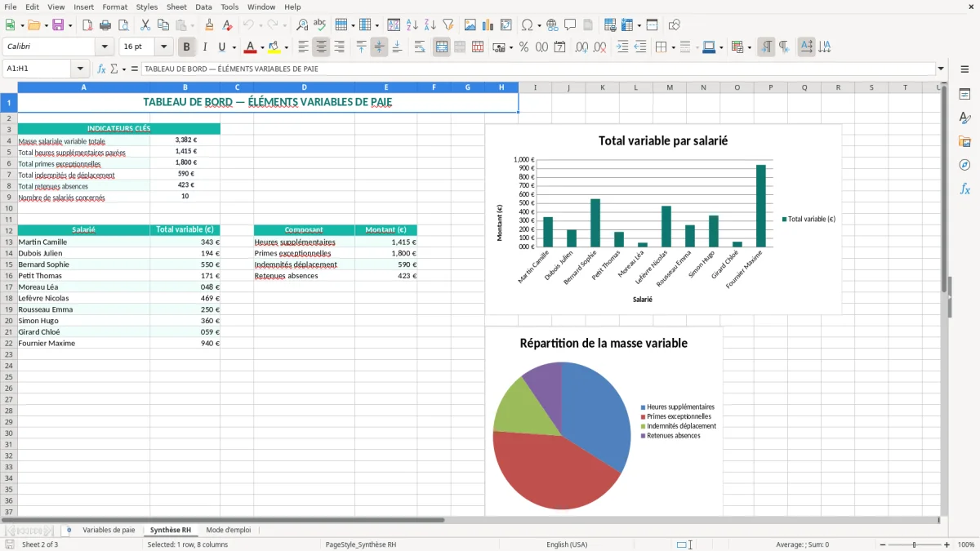Image resolution: width=980 pixels, height=551 pixels.
Task: Toggle Center Horizontally alignment
Action: (x=321, y=47)
